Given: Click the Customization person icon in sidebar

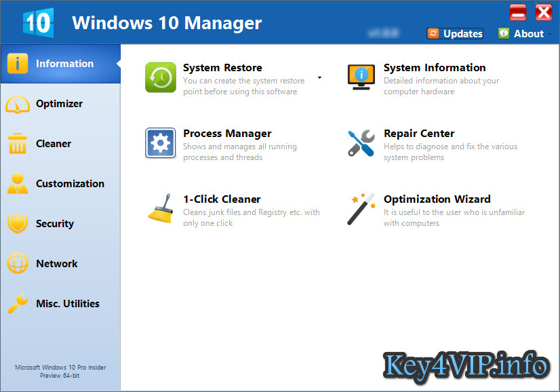Looking at the screenshot, I should pos(18,184).
